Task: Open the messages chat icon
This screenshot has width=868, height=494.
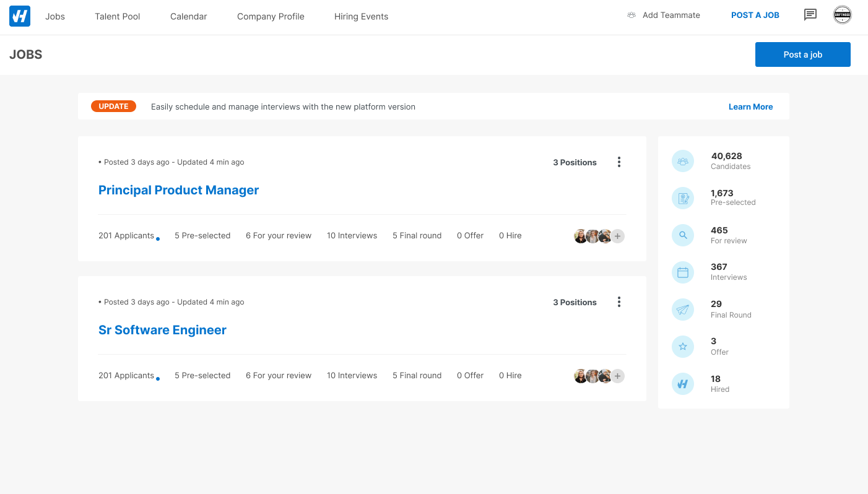Action: (x=810, y=15)
